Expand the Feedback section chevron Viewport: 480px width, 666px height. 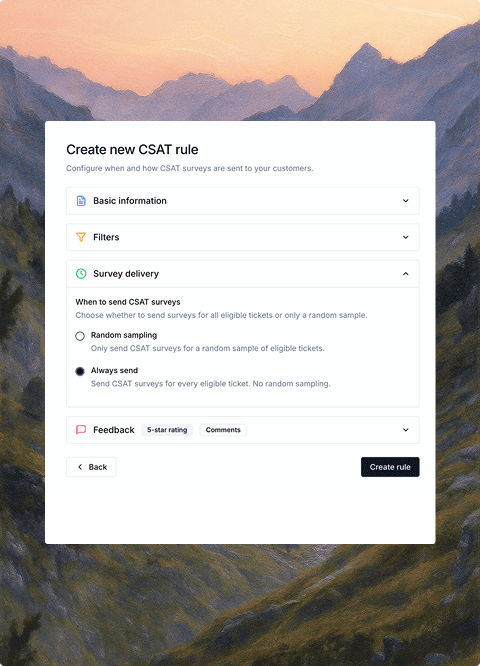click(406, 430)
